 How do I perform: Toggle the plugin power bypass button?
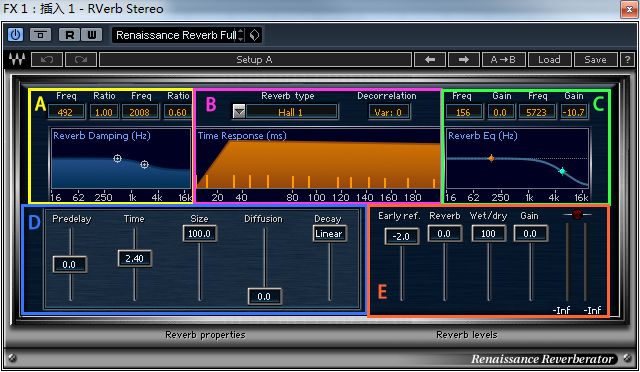click(16, 35)
